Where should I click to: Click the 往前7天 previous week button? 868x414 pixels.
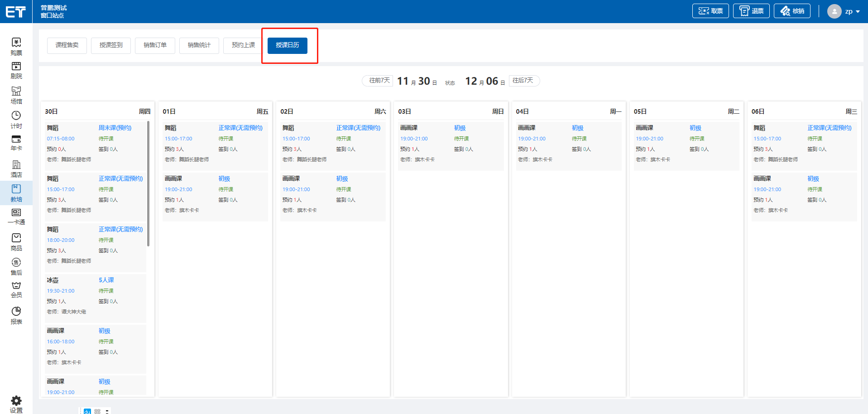[x=378, y=81]
